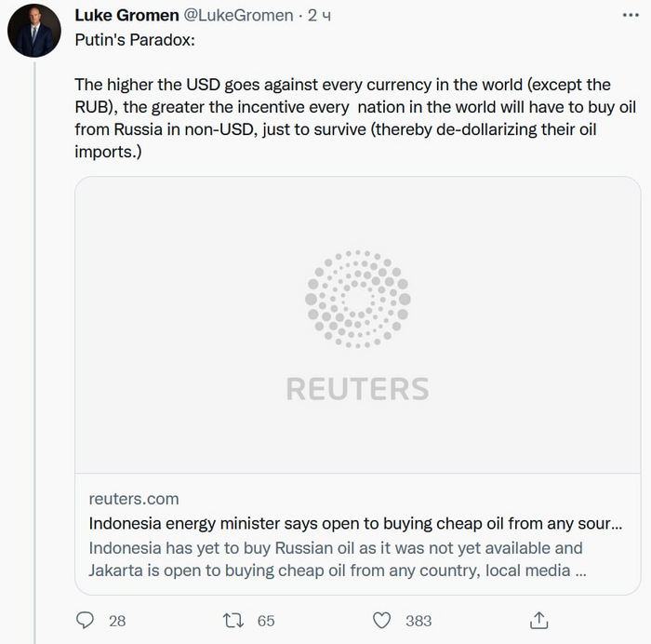
Task: Open the Indonesia energy minister headline
Action: pyautogui.click(x=355, y=523)
